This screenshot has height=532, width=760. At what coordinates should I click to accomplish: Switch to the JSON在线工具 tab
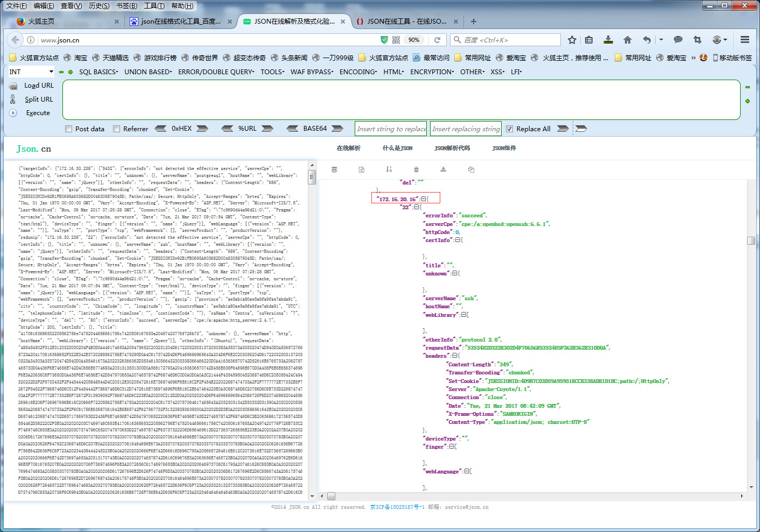(407, 22)
